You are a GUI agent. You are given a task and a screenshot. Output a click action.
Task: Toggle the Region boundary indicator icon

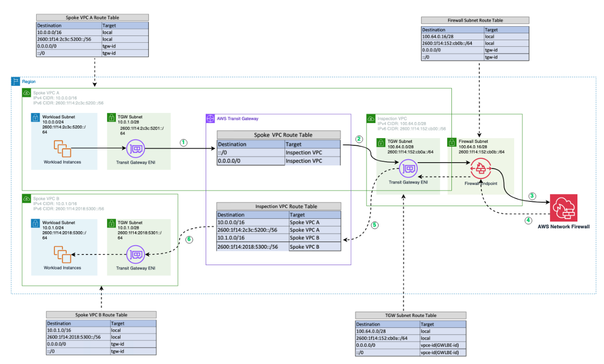tap(17, 81)
